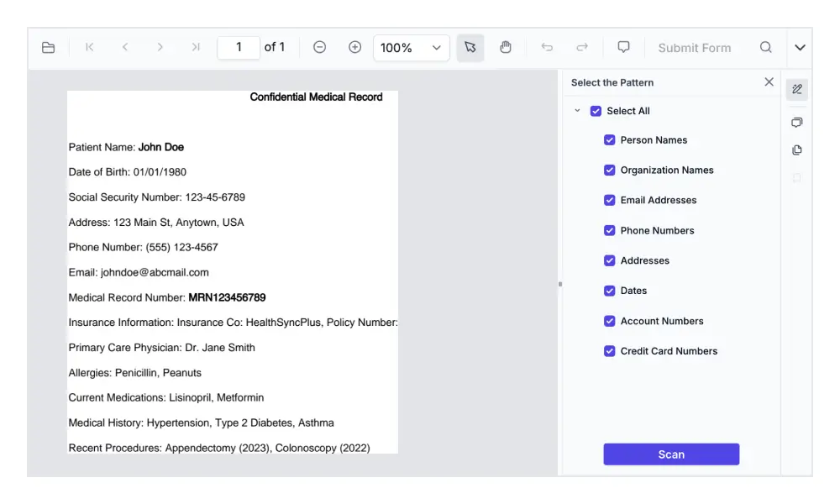The width and height of the screenshot is (840, 504).
Task: Activate the pan hand tool
Action: [x=506, y=48]
